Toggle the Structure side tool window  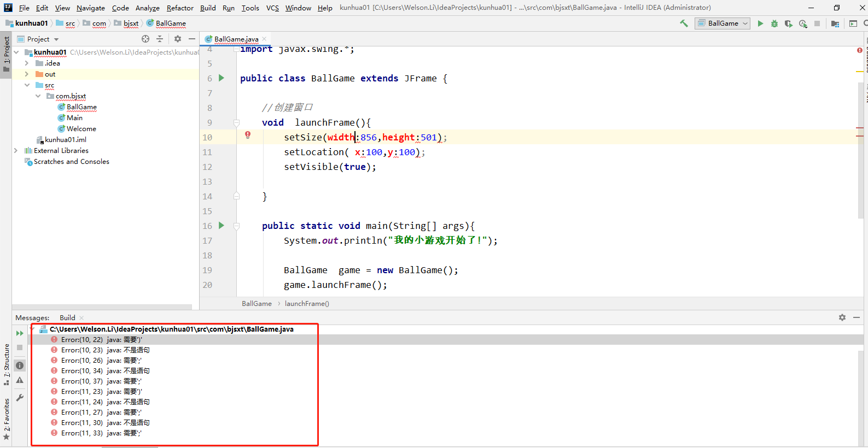6,364
